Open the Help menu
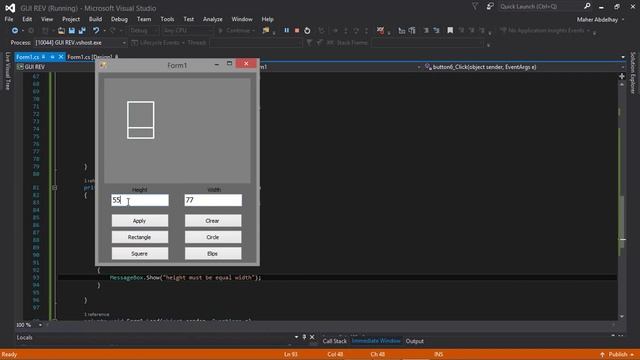This screenshot has width=640, height=360. coord(267,19)
